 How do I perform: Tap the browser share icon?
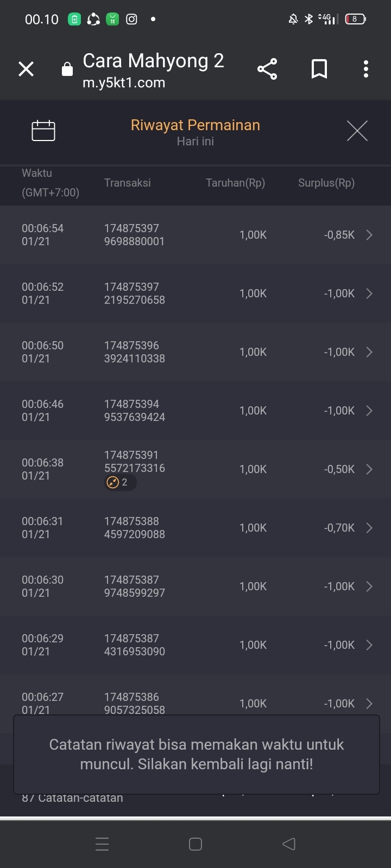coord(267,69)
